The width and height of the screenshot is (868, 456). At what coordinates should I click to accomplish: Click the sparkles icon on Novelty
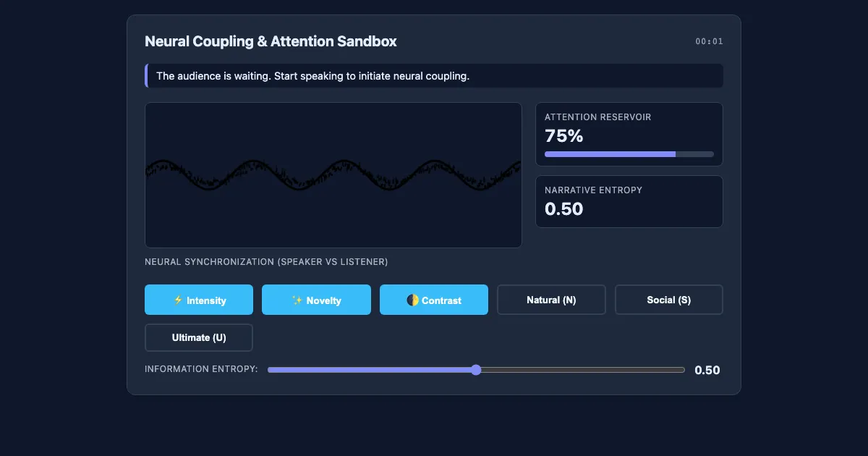297,300
